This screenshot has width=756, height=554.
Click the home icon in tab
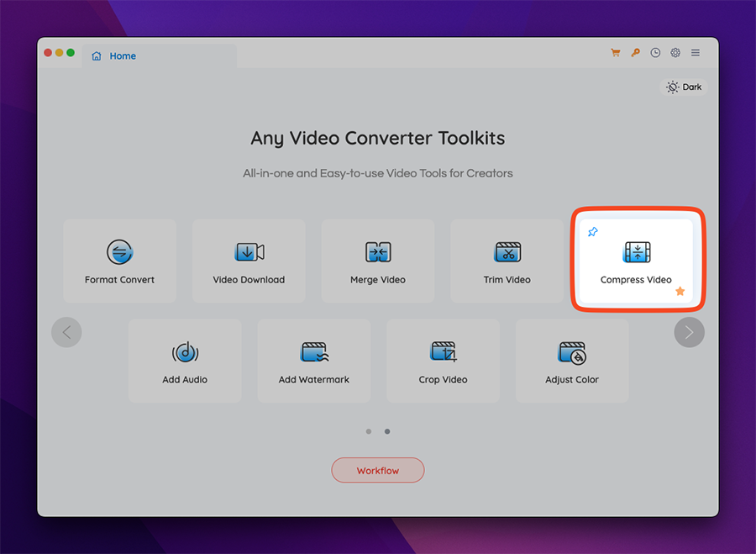click(97, 56)
